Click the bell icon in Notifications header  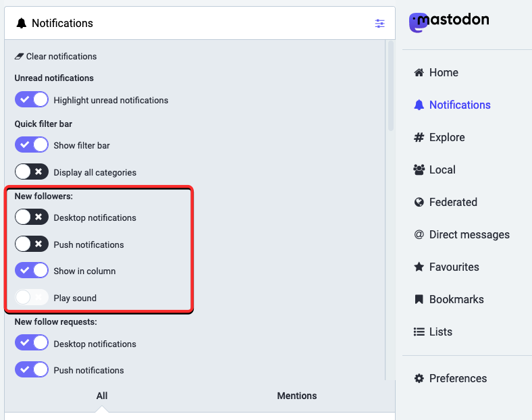pos(22,24)
